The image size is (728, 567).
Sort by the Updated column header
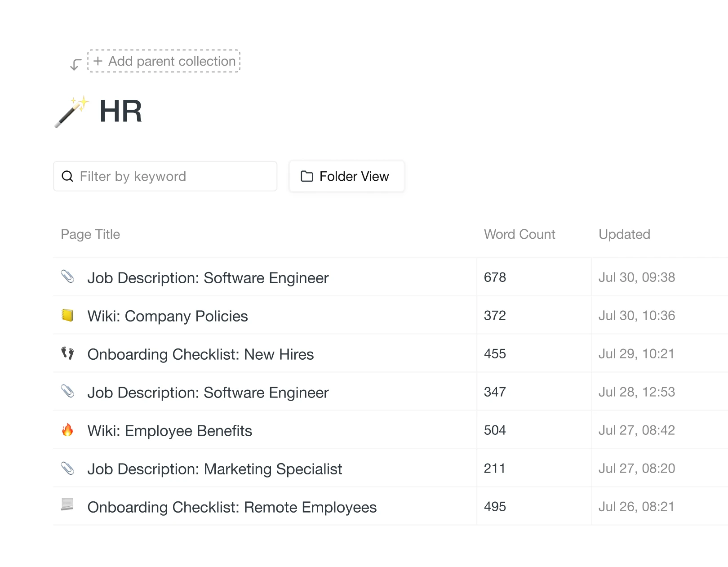point(624,234)
